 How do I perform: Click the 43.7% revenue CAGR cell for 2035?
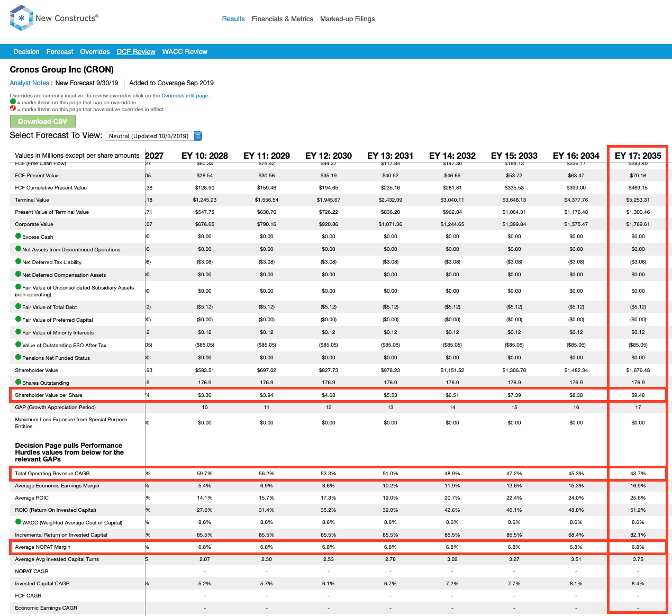click(638, 474)
